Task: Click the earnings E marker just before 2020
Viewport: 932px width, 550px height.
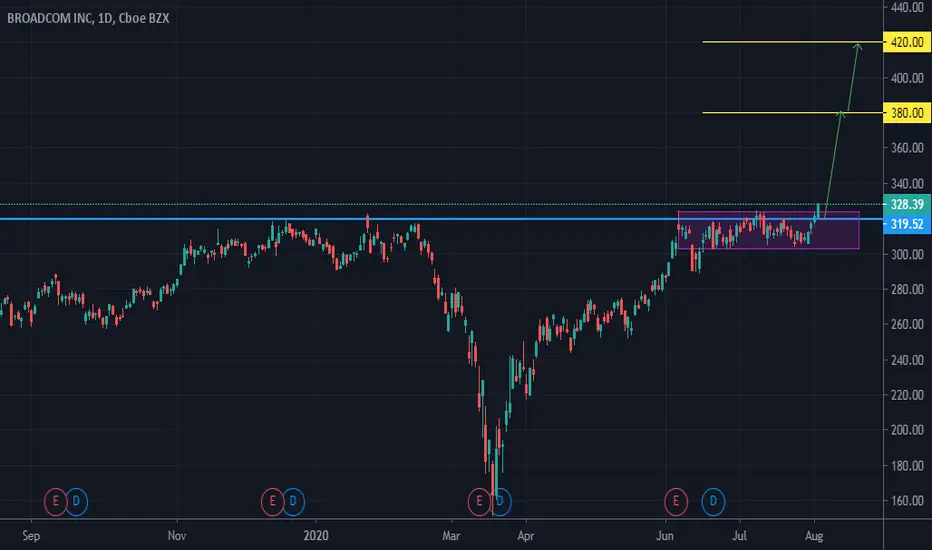Action: click(x=273, y=501)
